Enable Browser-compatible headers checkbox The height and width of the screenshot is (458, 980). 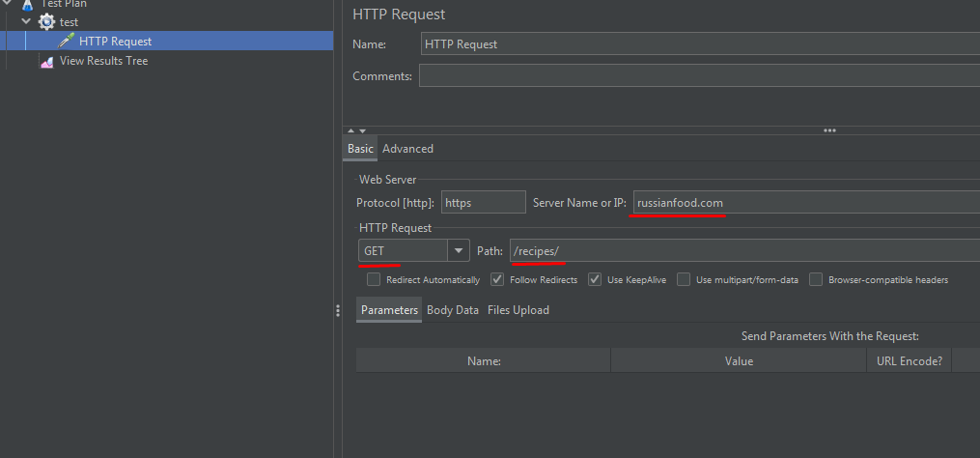(816, 279)
